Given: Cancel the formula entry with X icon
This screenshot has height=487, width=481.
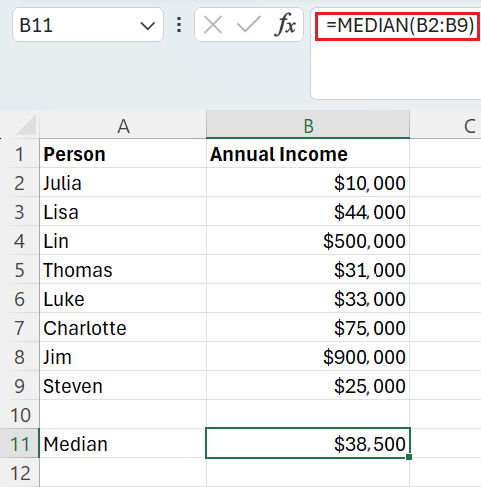Looking at the screenshot, I should (213, 25).
